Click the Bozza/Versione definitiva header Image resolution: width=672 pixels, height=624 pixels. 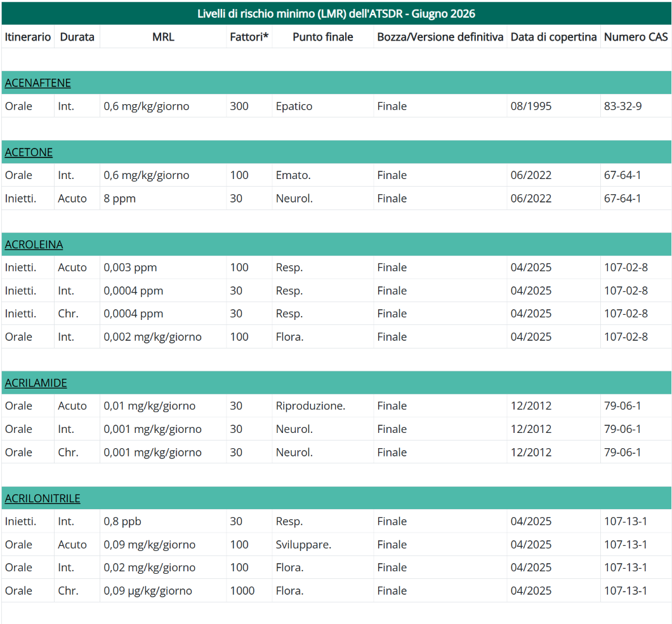[440, 37]
